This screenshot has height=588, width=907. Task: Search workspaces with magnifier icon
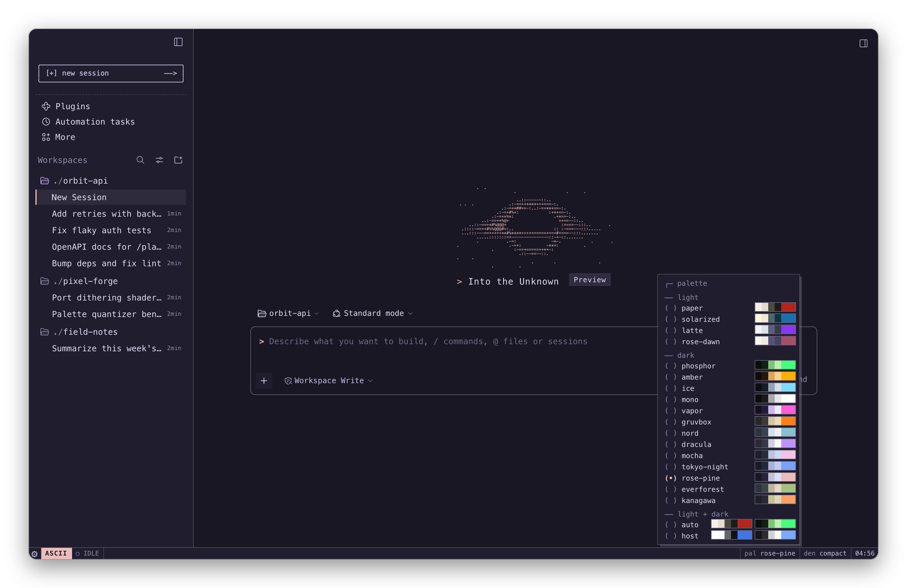140,160
